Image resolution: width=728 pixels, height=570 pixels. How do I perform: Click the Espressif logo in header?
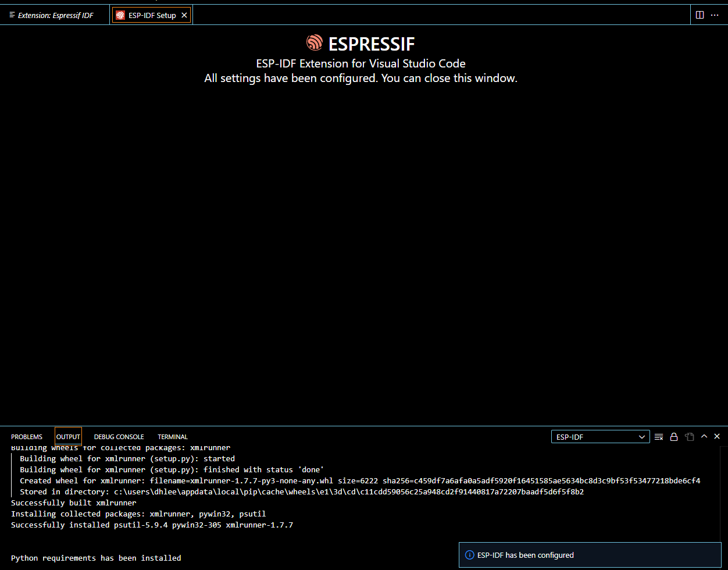pyautogui.click(x=315, y=42)
